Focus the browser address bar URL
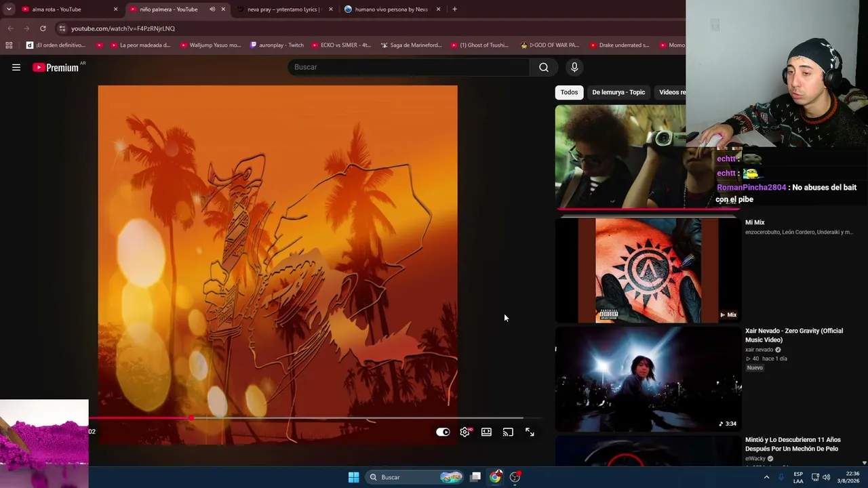 (x=123, y=28)
